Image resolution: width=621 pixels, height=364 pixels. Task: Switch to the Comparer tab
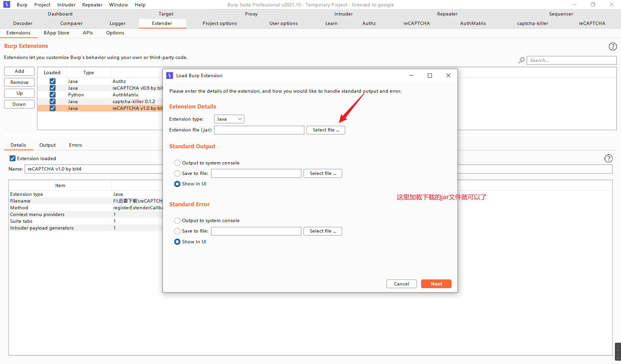click(x=71, y=23)
